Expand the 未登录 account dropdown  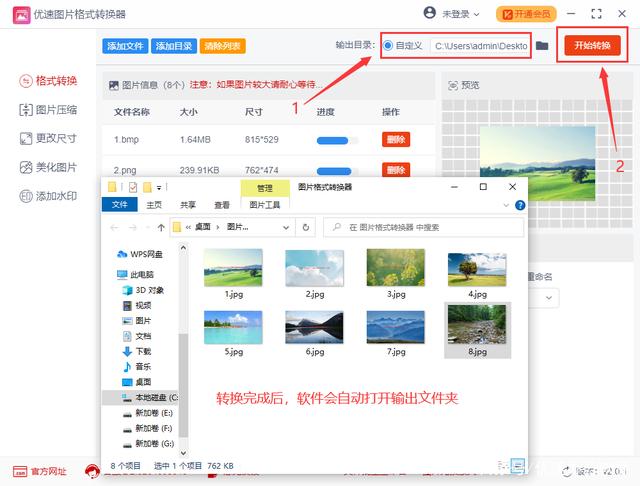point(461,14)
